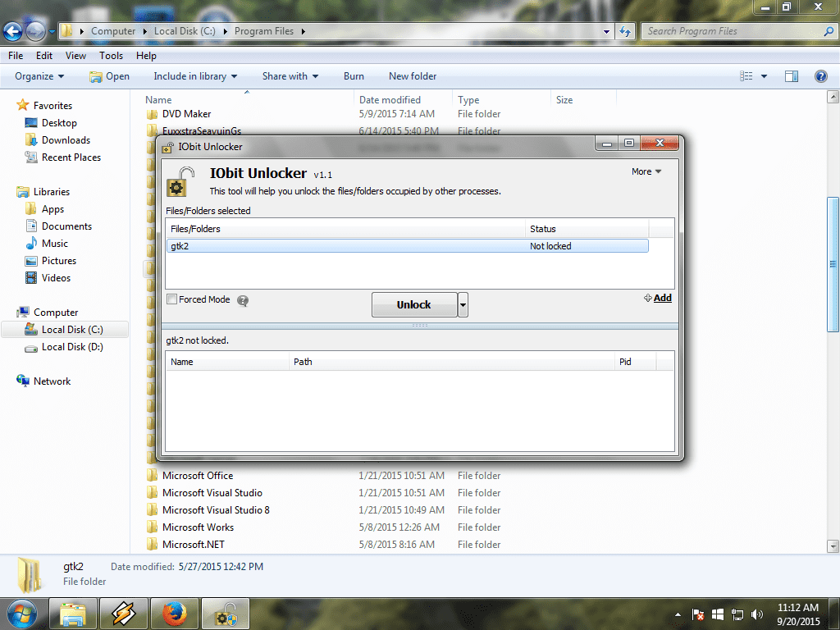The width and height of the screenshot is (840, 630).
Task: Click the New folder button
Action: coord(413,76)
